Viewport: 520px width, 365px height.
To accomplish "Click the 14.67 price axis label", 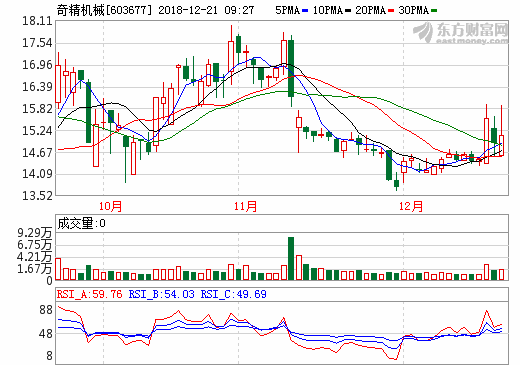I will [x=37, y=152].
